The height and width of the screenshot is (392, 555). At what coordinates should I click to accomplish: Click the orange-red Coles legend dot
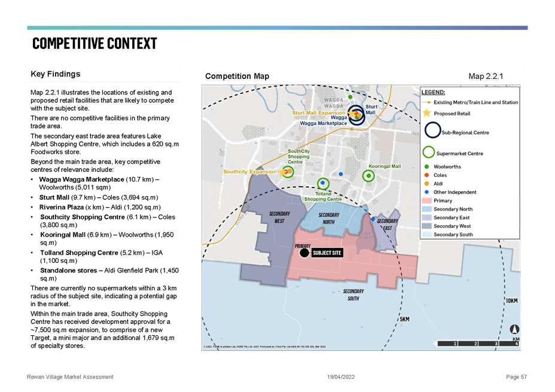click(426, 175)
